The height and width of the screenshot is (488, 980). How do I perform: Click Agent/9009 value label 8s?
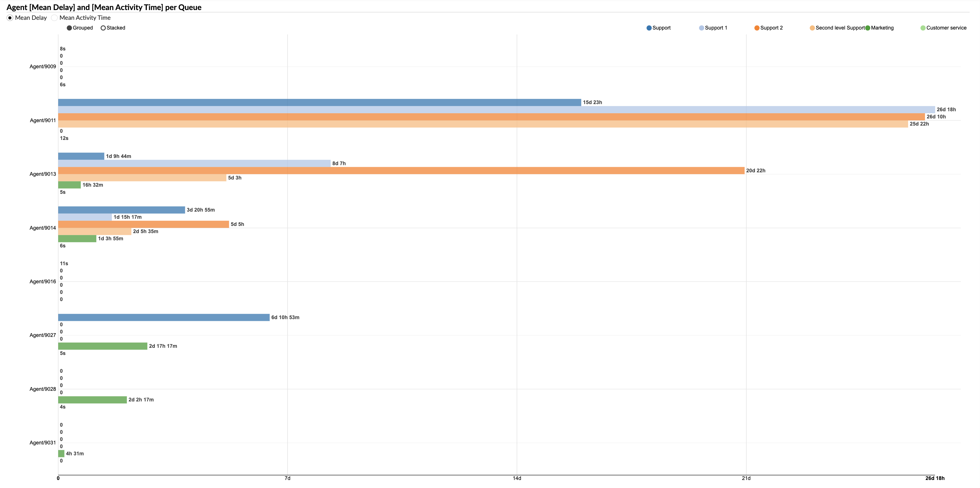point(63,49)
